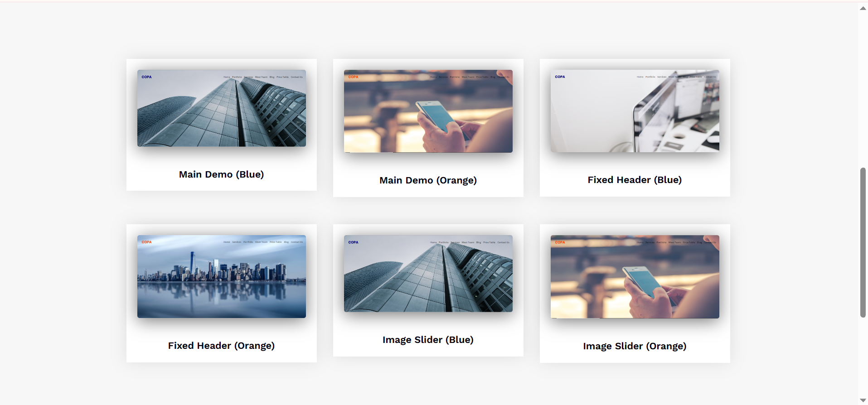Click the COPA logo in Image Slider (Blue) preview

point(353,242)
